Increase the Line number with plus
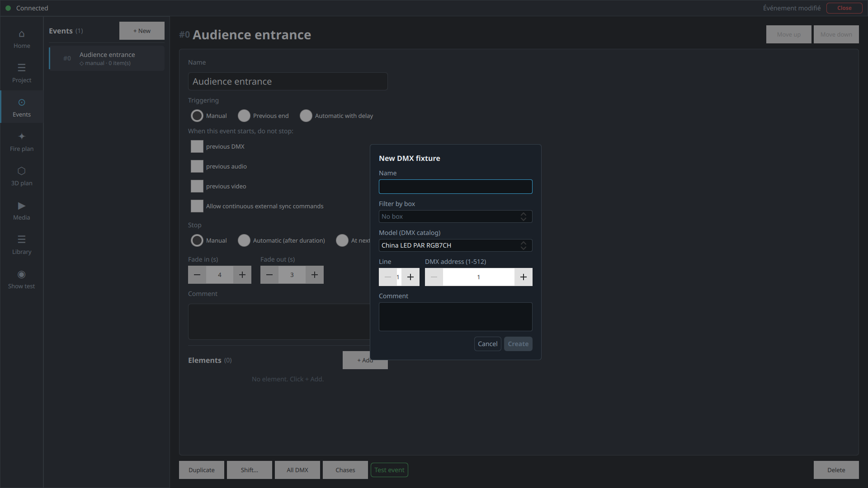868x488 pixels. pyautogui.click(x=410, y=277)
